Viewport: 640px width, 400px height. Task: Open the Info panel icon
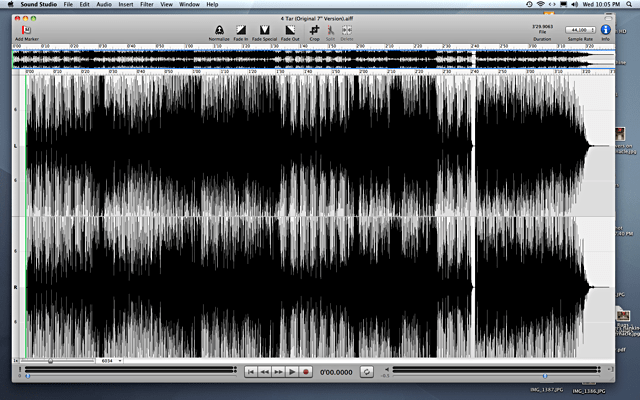(605, 30)
